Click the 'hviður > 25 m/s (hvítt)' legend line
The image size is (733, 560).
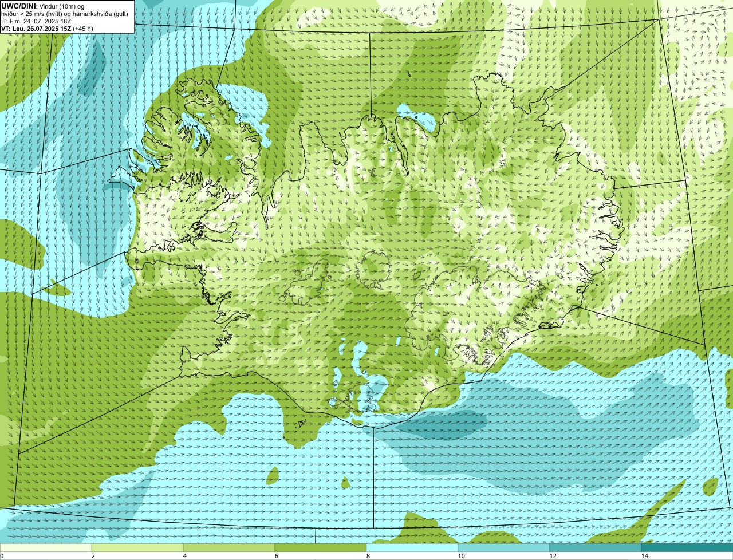[65, 13]
